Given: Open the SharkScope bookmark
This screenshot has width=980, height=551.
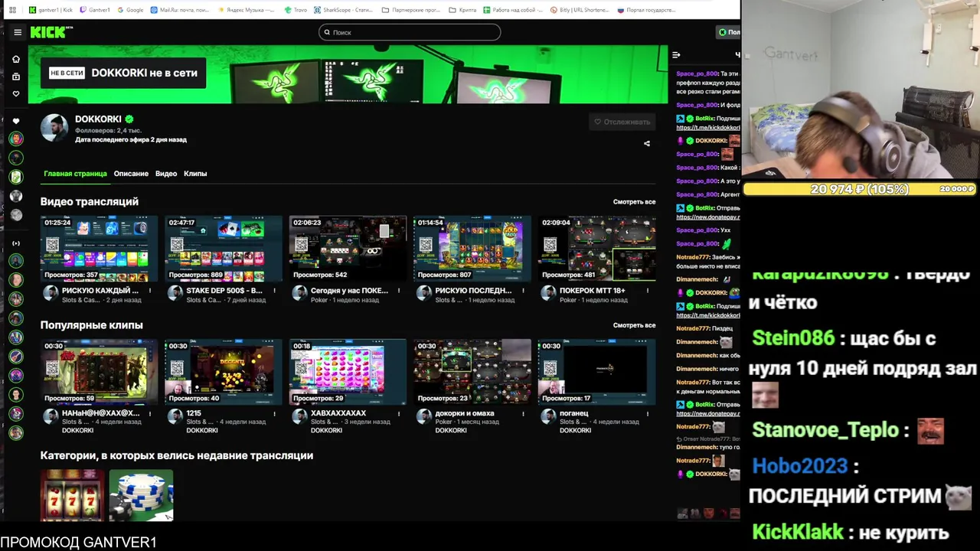Looking at the screenshot, I should point(344,10).
